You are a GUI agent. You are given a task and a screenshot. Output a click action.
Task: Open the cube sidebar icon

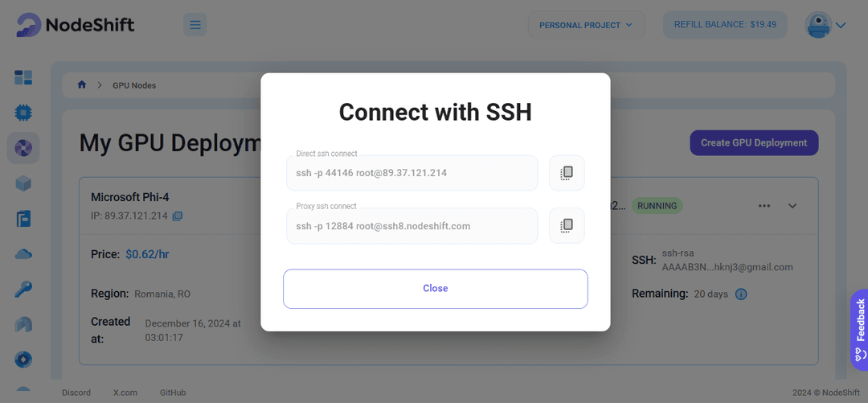click(23, 183)
